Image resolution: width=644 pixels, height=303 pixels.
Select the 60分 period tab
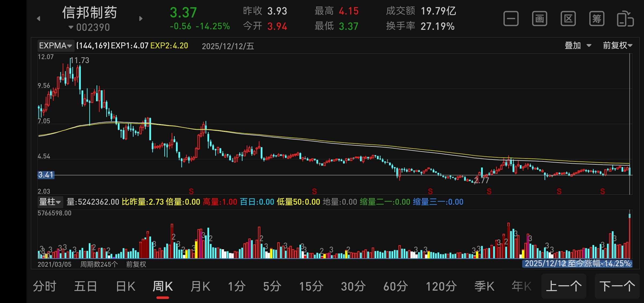(x=396, y=286)
